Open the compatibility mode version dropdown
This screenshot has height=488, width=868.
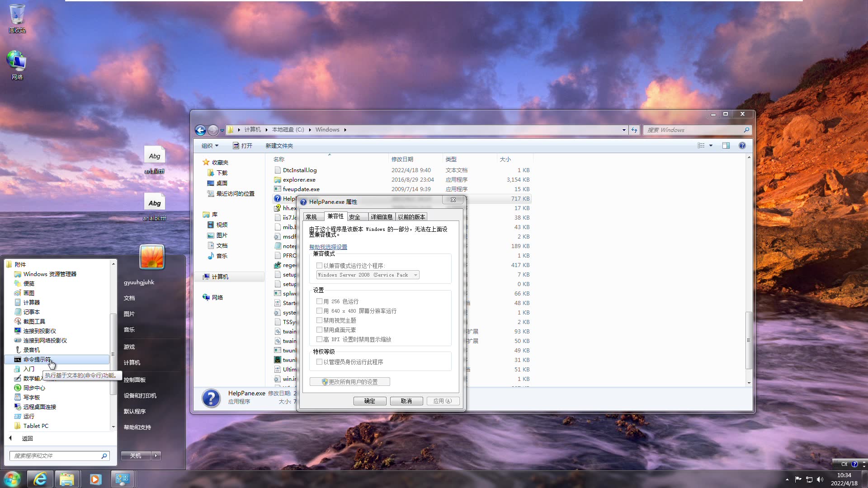tap(415, 275)
